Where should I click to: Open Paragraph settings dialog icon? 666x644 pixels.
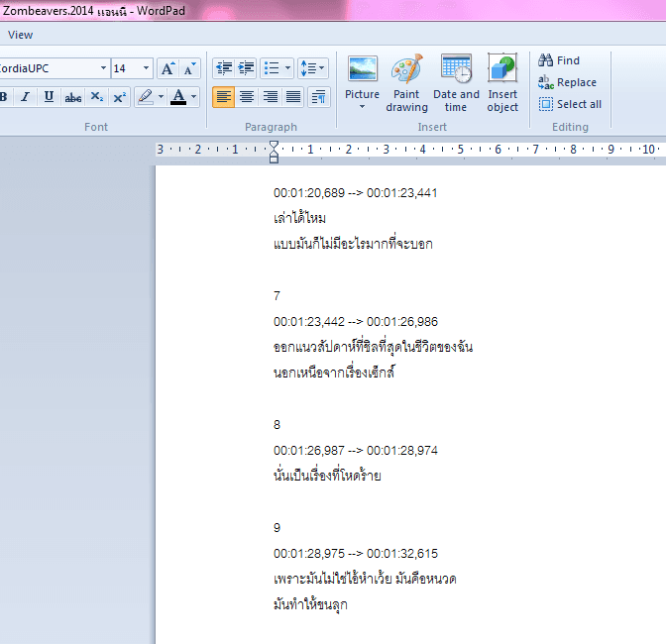tap(318, 97)
